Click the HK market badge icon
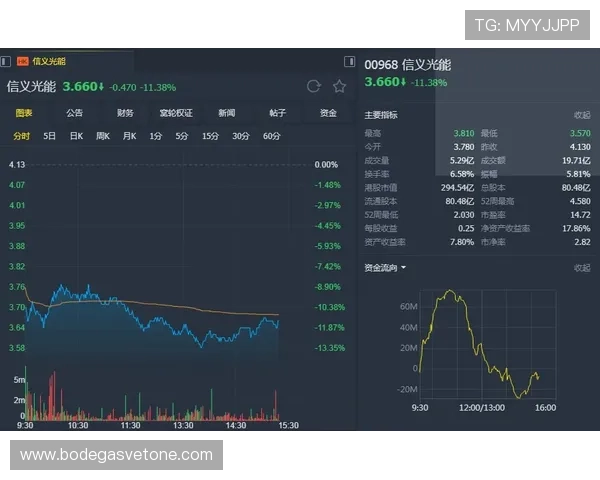This screenshot has height=480, width=600. [x=22, y=61]
